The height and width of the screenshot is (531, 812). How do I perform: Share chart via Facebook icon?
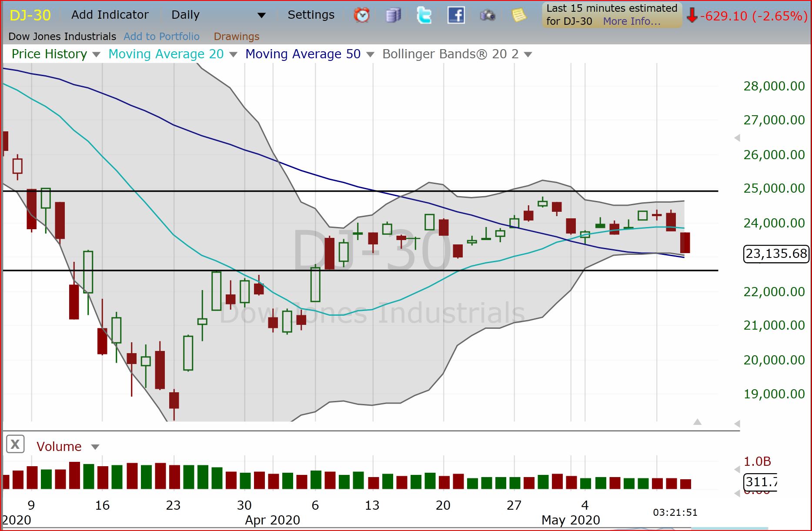[x=456, y=15]
